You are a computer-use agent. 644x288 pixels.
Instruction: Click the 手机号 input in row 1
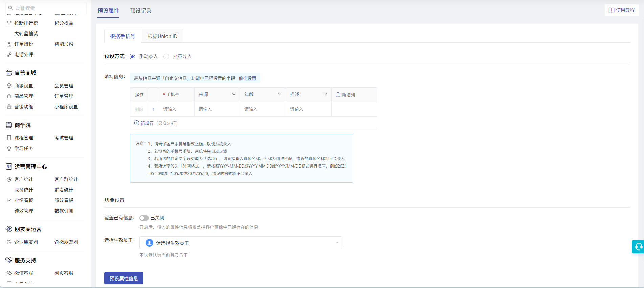(177, 109)
